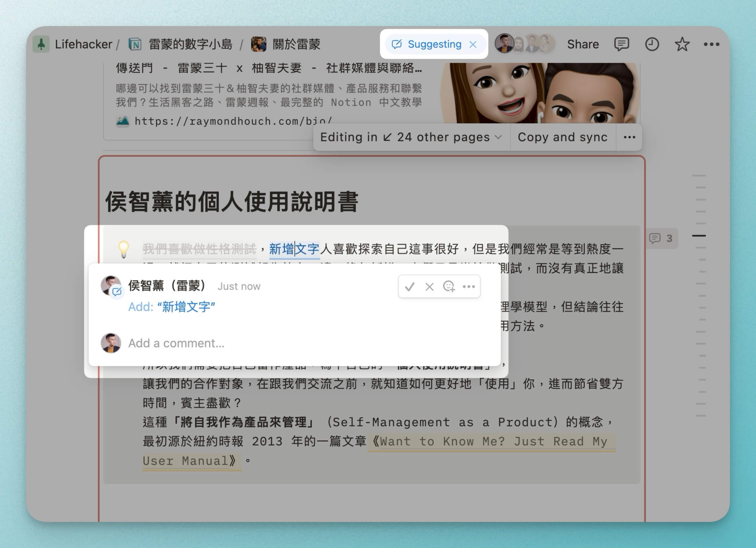Click the bookmark title 傳送門 - 雷蒙三十 x 柚智夫妻
The width and height of the screenshot is (756, 548).
pos(269,68)
